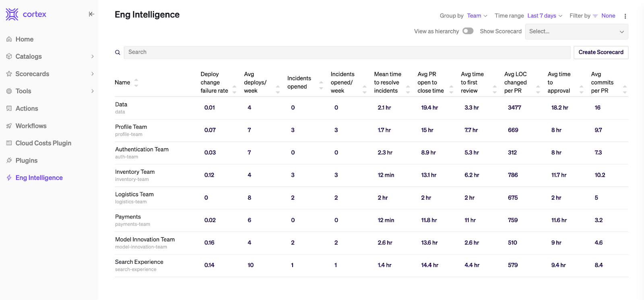Sort by Incidents opened column
The image size is (644, 300).
coord(321,85)
